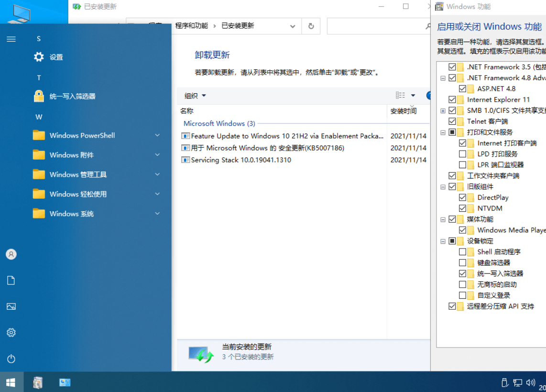The image size is (546, 392).
Task: Expand Windows 附件 folder chevron
Action: pyautogui.click(x=157, y=154)
